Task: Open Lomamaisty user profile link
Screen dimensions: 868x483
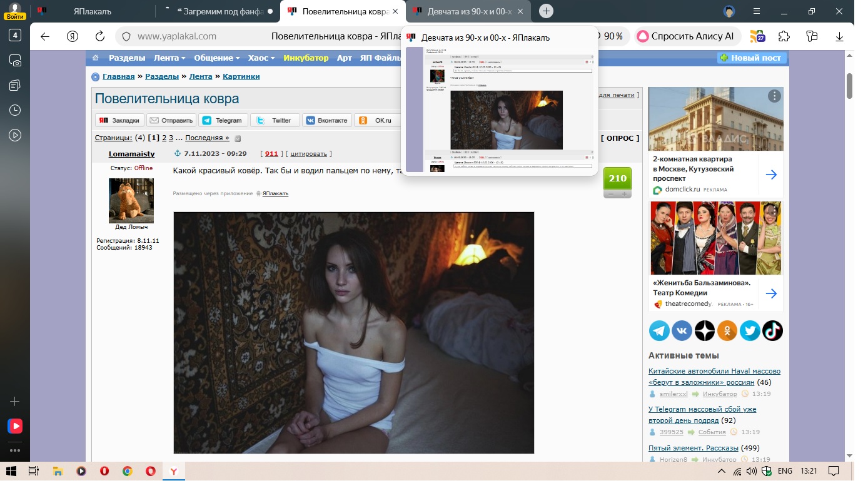Action: (131, 154)
